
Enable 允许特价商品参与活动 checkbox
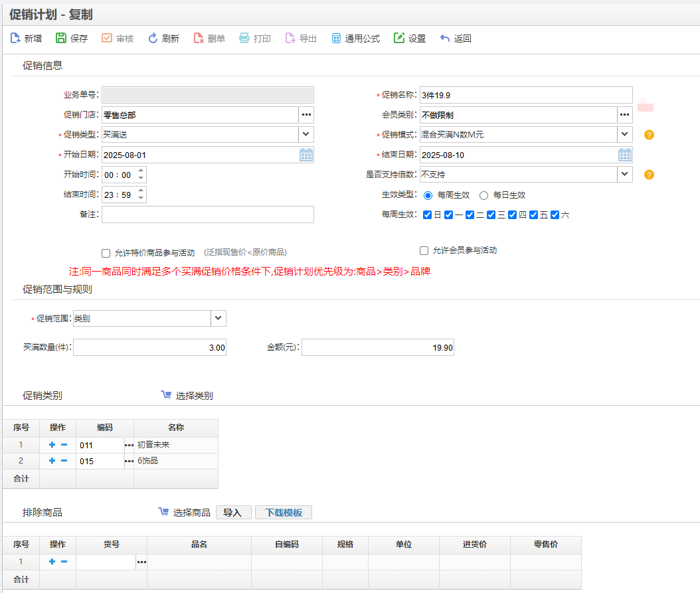pos(106,253)
